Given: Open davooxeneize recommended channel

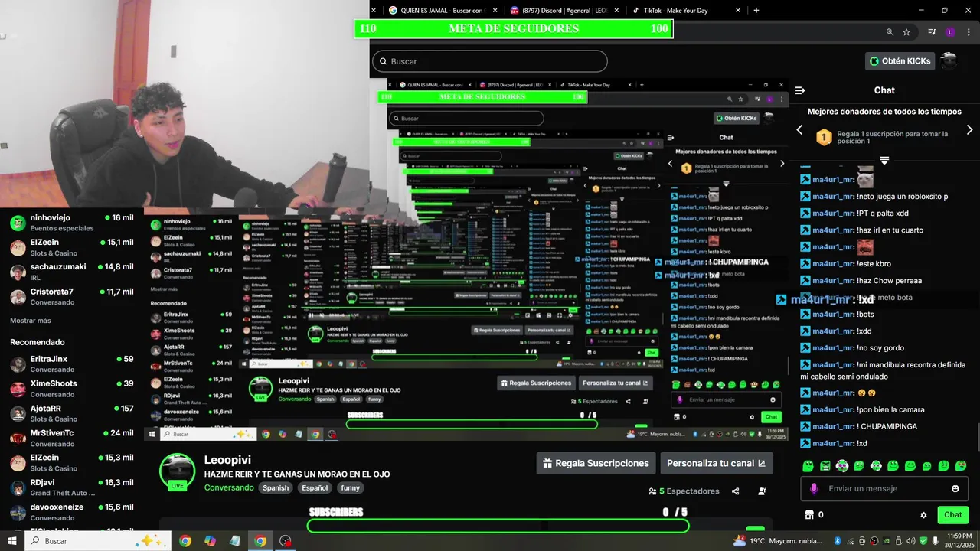Looking at the screenshot, I should click(x=72, y=512).
